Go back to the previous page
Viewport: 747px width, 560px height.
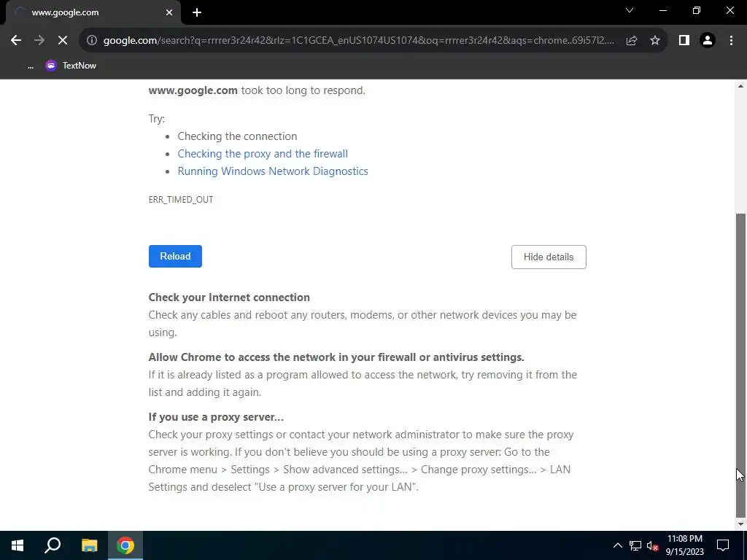[16, 41]
